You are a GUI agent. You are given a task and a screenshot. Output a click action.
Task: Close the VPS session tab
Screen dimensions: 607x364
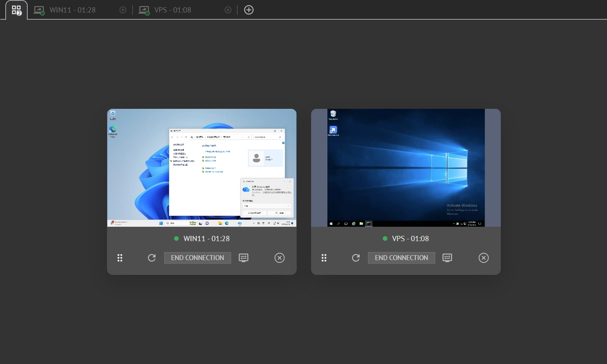[228, 10]
